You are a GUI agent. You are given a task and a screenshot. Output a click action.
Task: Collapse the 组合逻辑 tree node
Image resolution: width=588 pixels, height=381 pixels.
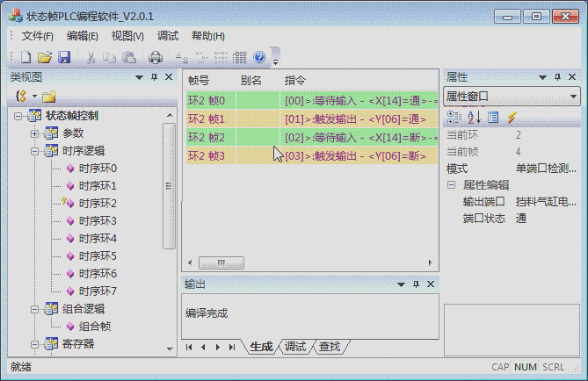click(x=34, y=309)
